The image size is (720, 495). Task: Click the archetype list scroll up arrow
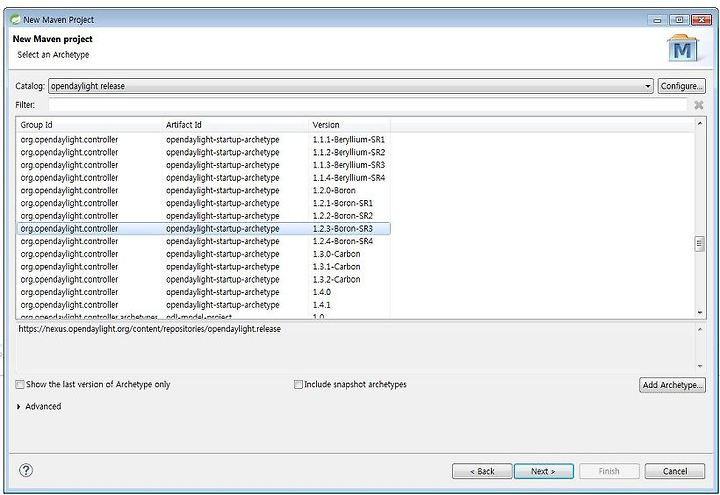click(699, 123)
